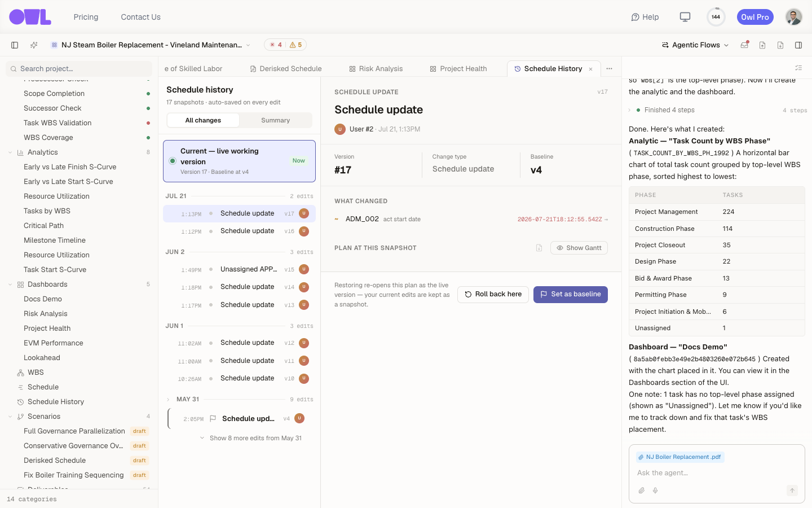
Task: Open the Help link
Action: pyautogui.click(x=645, y=17)
